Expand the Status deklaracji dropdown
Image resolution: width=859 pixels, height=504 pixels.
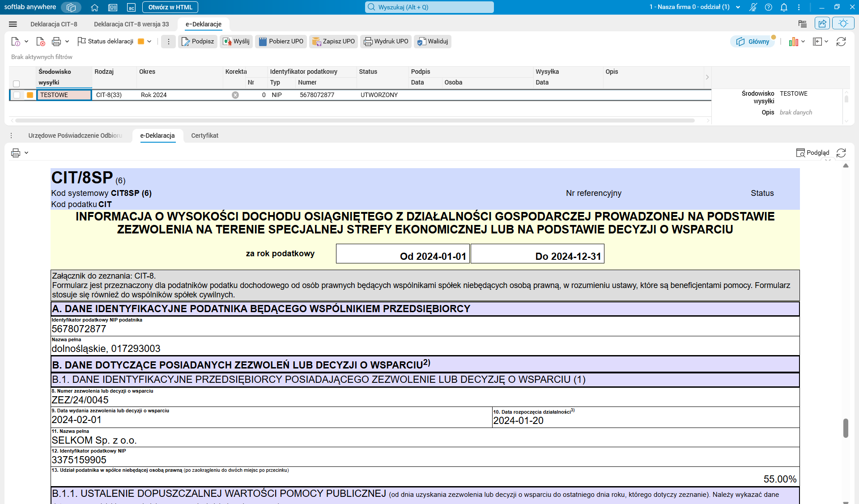coord(149,41)
